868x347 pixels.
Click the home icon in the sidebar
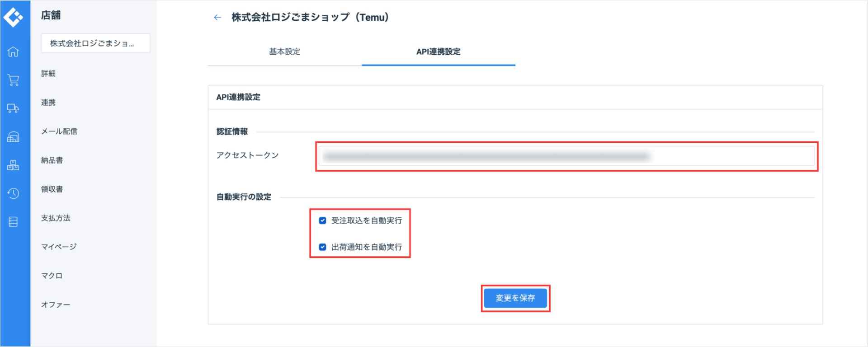tap(14, 52)
